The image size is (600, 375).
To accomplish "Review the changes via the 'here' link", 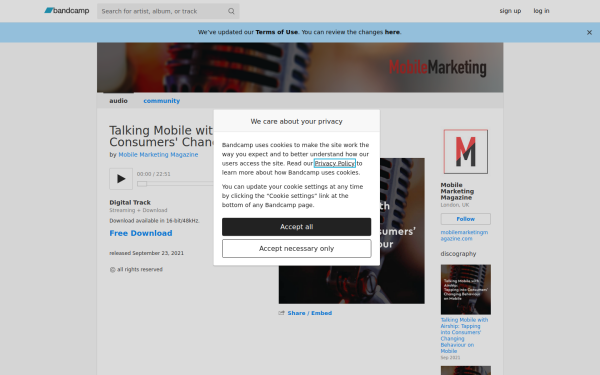I will pos(392,32).
